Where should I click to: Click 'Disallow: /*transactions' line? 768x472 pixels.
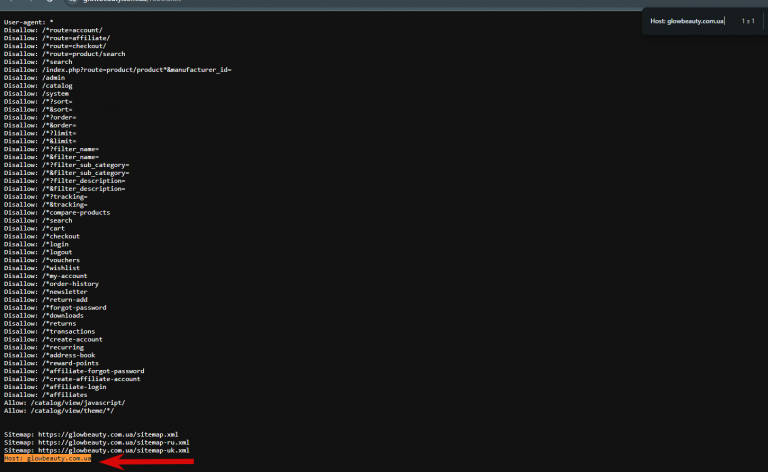tap(49, 331)
